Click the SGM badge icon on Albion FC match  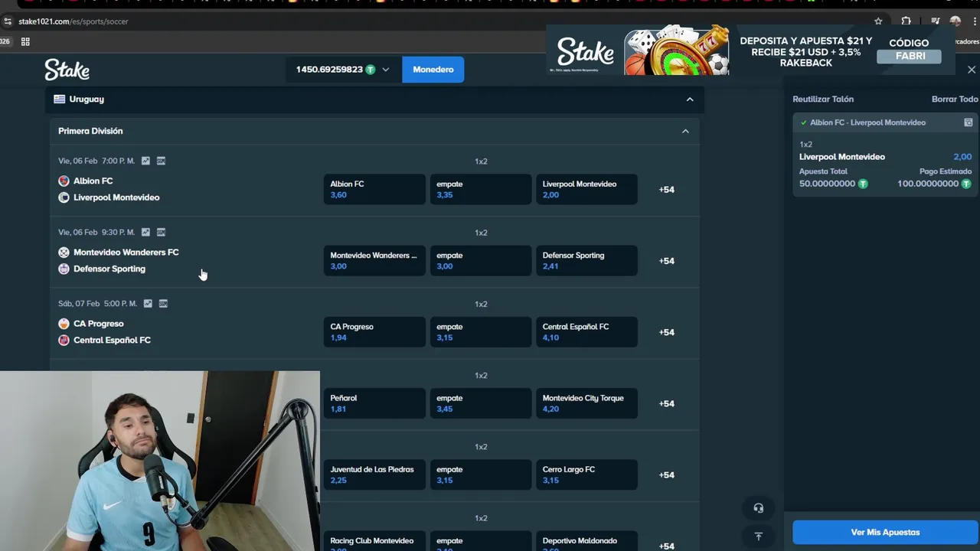[161, 161]
